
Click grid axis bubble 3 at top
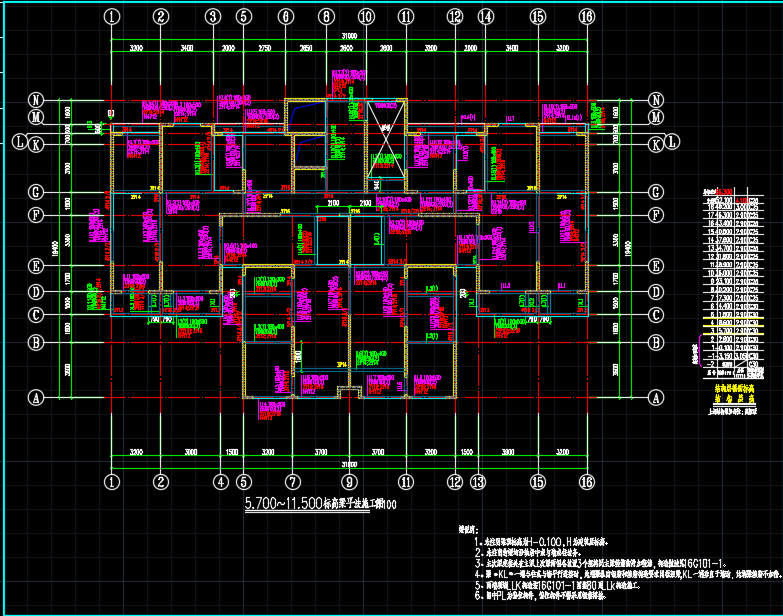click(212, 17)
